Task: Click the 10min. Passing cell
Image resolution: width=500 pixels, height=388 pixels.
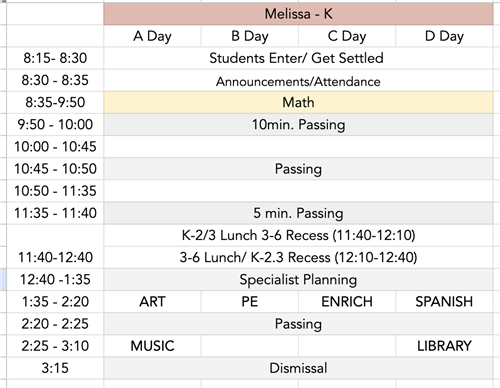Action: pyautogui.click(x=298, y=125)
